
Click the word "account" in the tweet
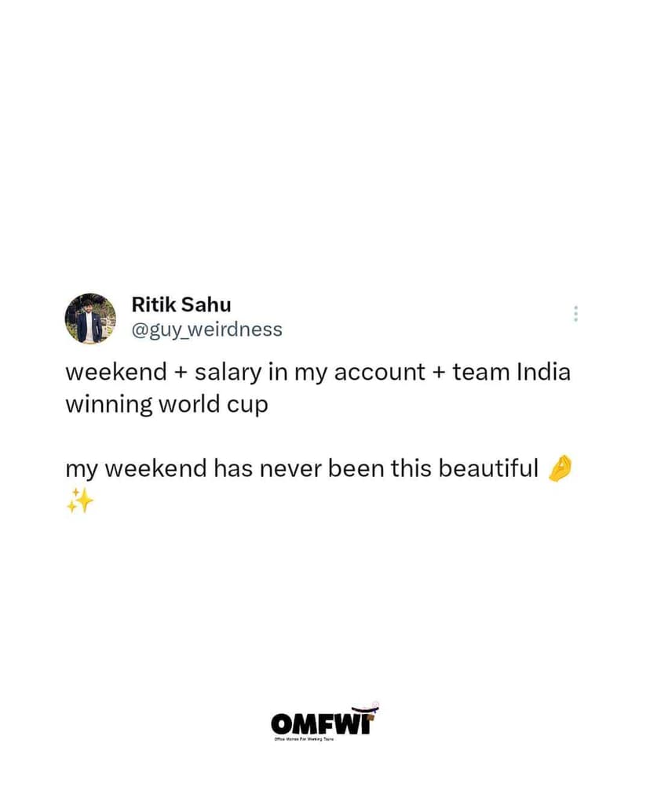click(379, 373)
